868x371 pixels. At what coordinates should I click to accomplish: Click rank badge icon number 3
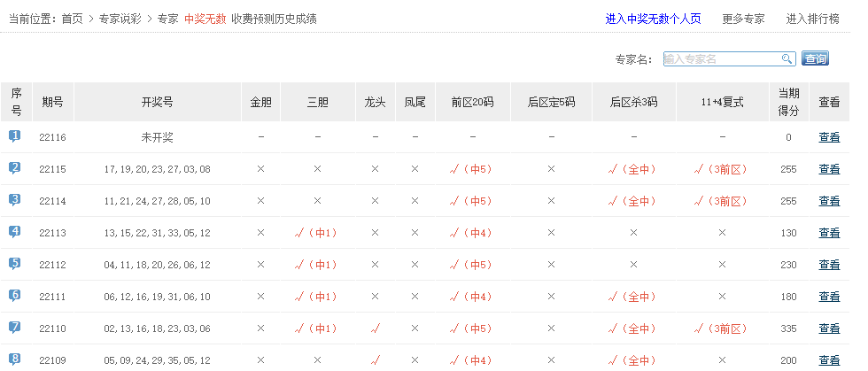point(15,200)
